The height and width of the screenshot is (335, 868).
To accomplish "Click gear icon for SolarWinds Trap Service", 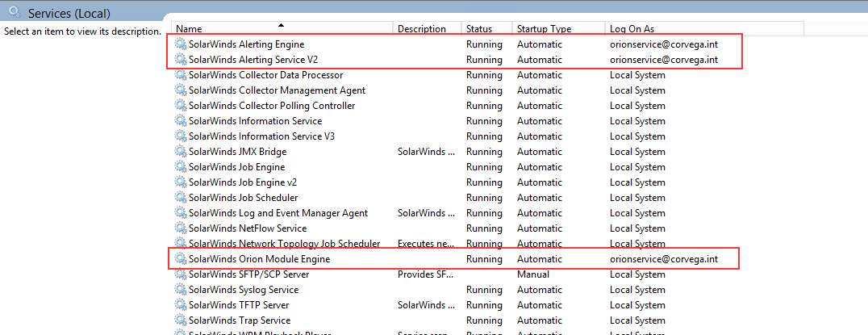I will (181, 320).
